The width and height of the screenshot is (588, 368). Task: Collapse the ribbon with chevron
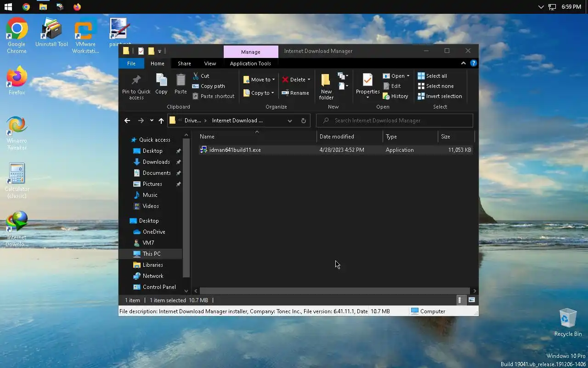pyautogui.click(x=463, y=63)
